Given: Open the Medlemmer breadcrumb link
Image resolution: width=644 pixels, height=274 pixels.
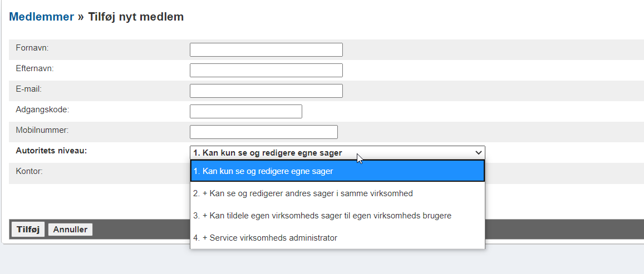Looking at the screenshot, I should click(x=42, y=17).
